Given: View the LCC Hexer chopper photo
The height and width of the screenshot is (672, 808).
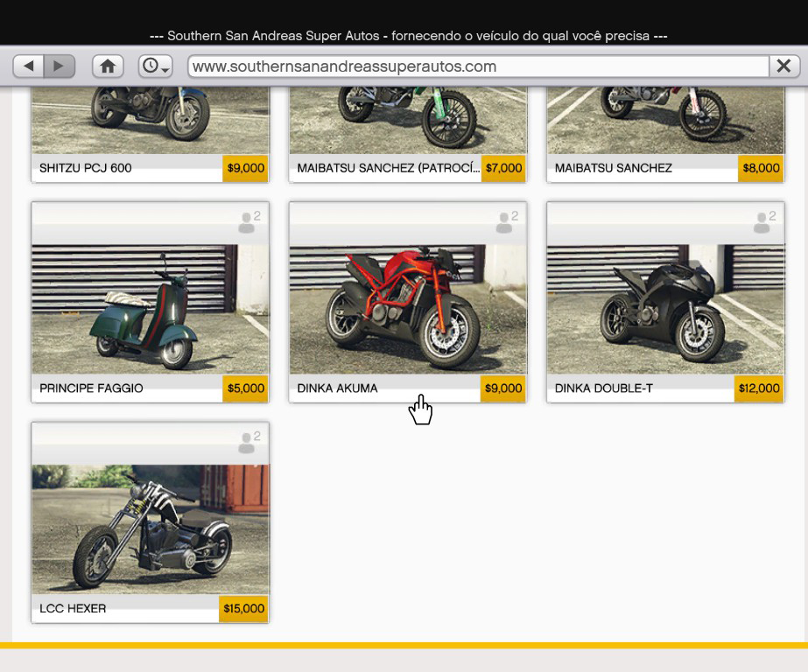Looking at the screenshot, I should coord(151,529).
